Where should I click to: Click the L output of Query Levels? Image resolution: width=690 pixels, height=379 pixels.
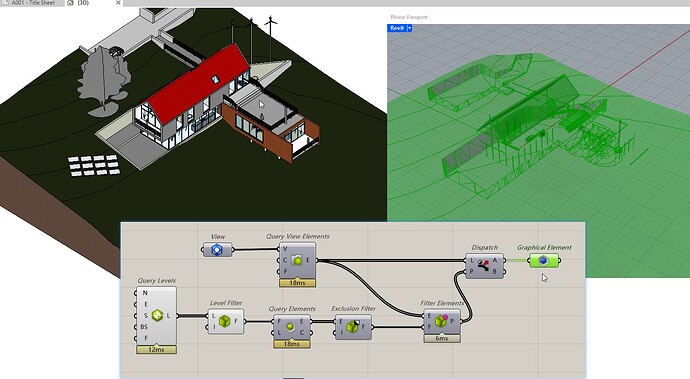click(x=168, y=316)
